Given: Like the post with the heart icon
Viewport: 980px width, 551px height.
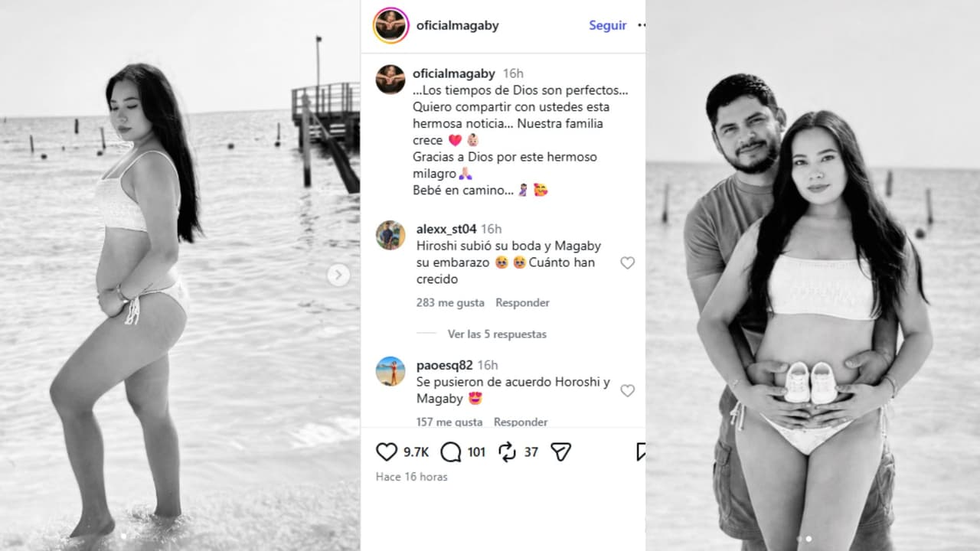Looking at the screenshot, I should (387, 452).
